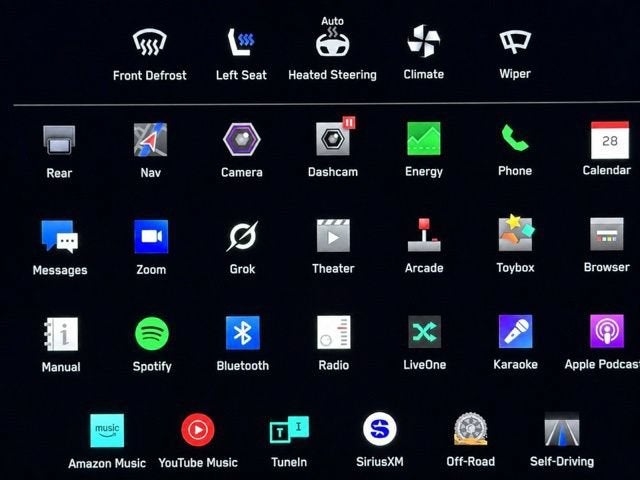Launch the LiveOne app
The image size is (640, 480).
424,332
